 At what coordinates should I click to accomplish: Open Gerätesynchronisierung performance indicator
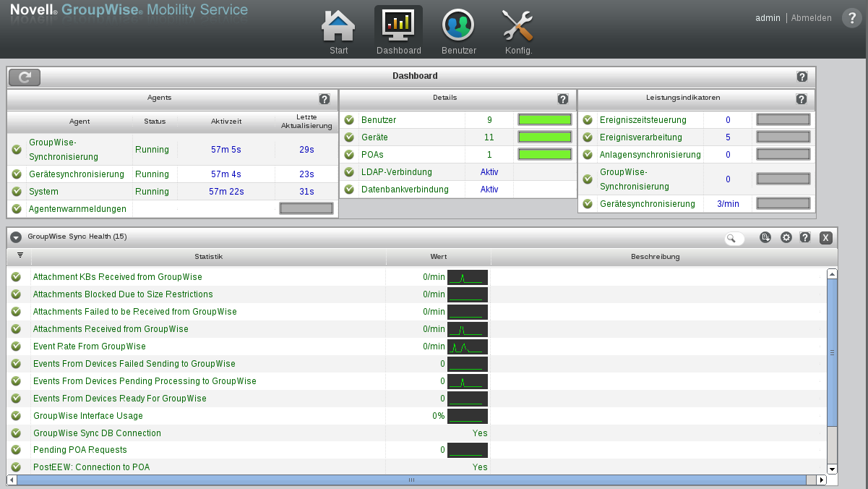[648, 204]
